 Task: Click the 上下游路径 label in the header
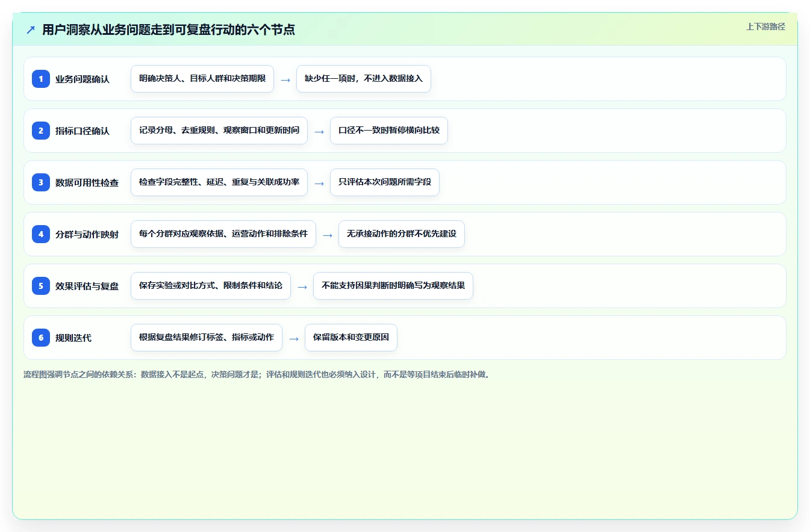pyautogui.click(x=765, y=26)
